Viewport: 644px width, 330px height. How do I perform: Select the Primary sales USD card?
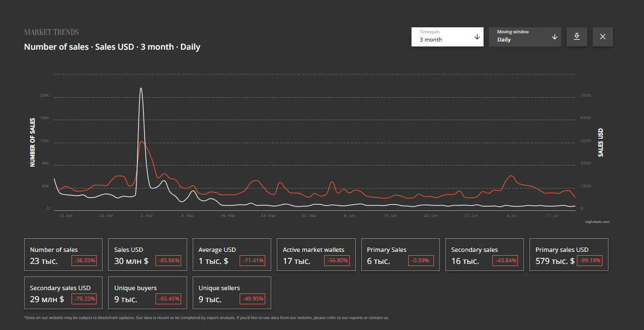click(x=569, y=255)
